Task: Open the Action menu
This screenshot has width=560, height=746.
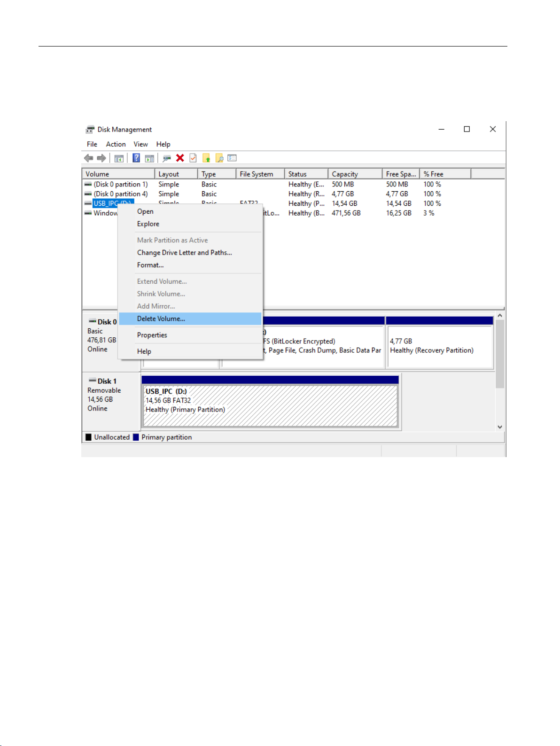Action: coord(116,144)
